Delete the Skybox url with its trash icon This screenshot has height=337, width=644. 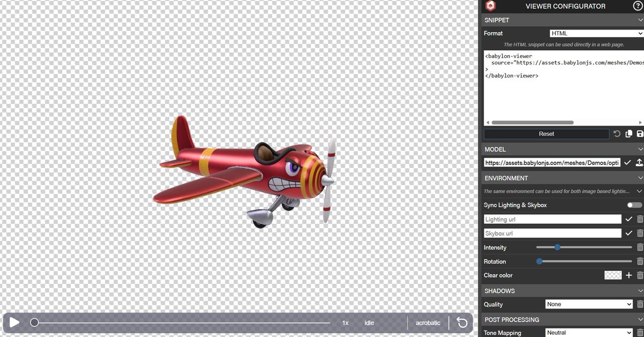pos(640,233)
